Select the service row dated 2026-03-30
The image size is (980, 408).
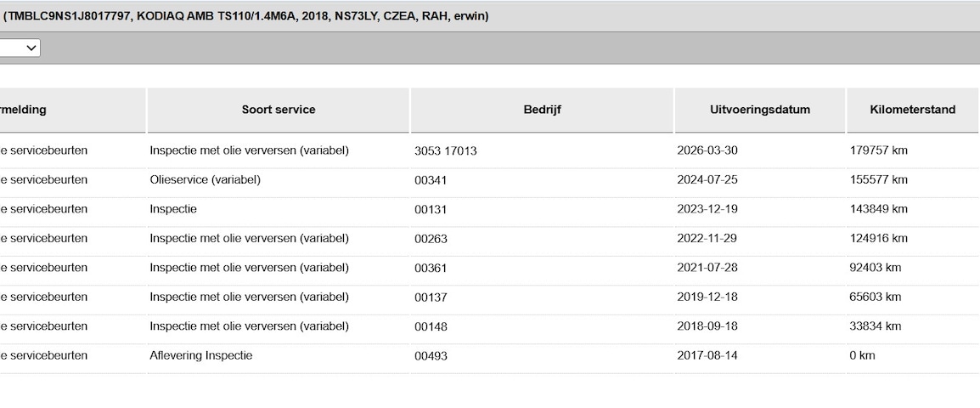(x=489, y=150)
